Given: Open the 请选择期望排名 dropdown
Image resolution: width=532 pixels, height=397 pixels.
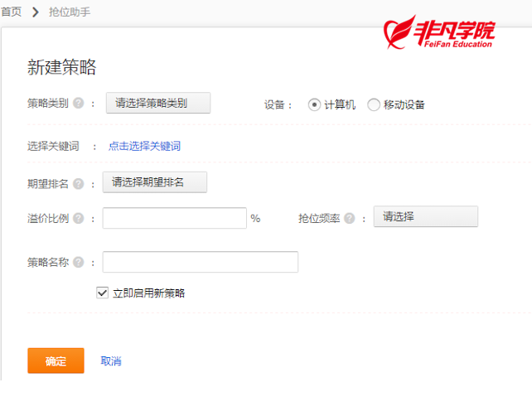Looking at the screenshot, I should click(x=155, y=182).
